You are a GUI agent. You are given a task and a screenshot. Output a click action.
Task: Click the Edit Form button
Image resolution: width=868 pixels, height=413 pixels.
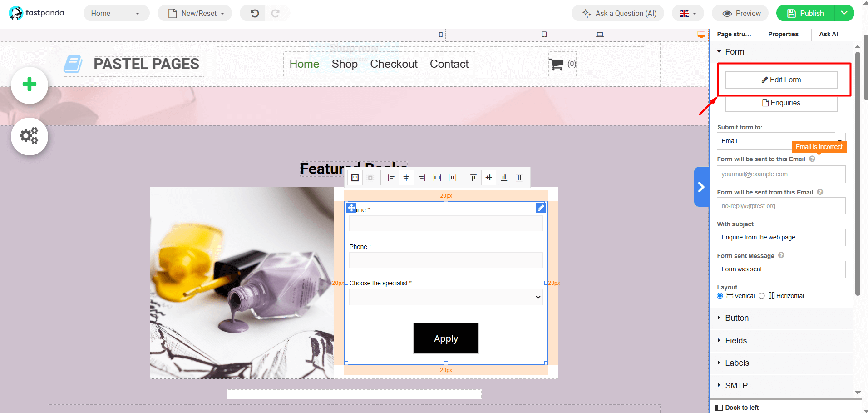(x=781, y=80)
